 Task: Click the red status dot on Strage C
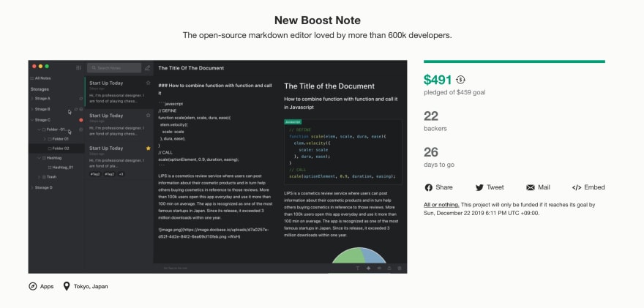pyautogui.click(x=81, y=120)
